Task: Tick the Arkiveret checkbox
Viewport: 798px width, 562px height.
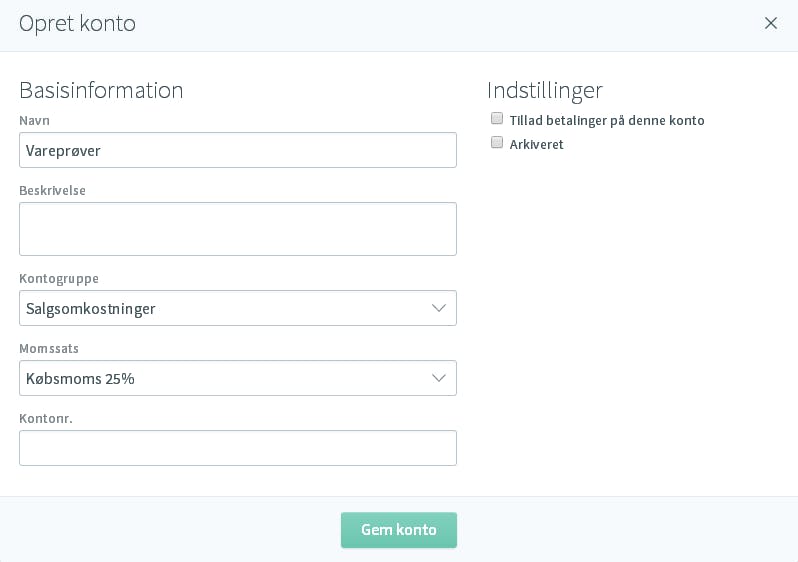Action: point(497,142)
